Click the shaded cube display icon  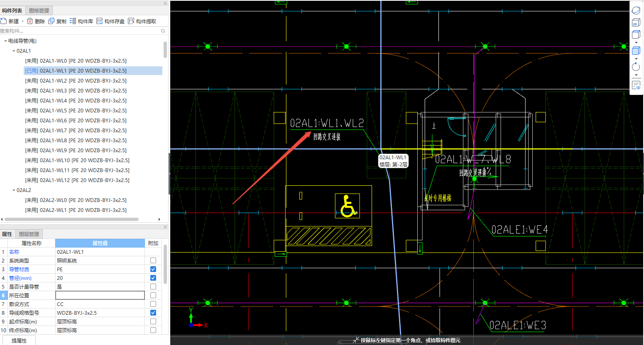pos(636,51)
